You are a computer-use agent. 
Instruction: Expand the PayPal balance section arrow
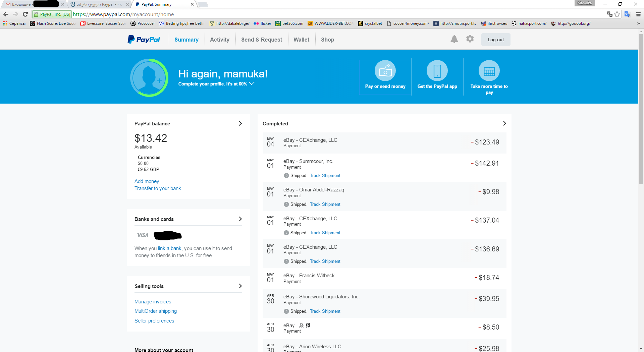(x=240, y=123)
